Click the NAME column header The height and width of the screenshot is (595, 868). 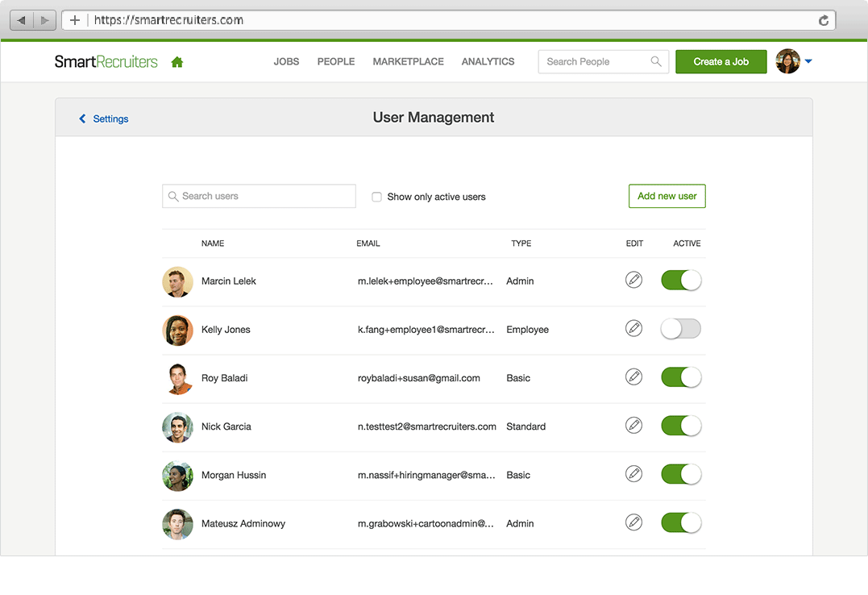(x=213, y=243)
